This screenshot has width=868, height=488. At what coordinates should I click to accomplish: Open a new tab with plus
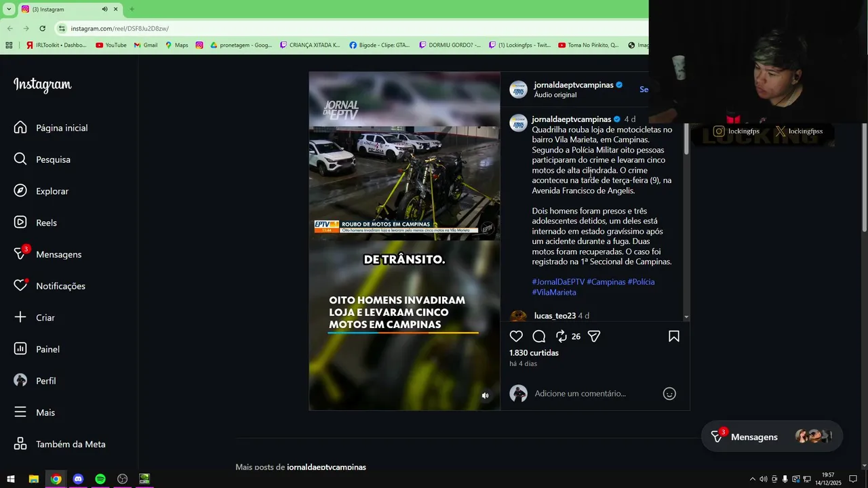tap(132, 9)
